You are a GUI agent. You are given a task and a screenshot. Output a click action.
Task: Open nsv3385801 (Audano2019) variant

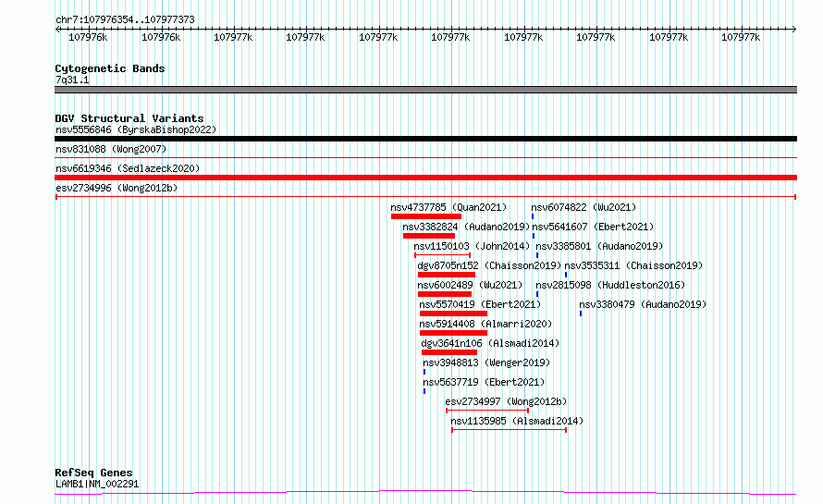point(599,246)
